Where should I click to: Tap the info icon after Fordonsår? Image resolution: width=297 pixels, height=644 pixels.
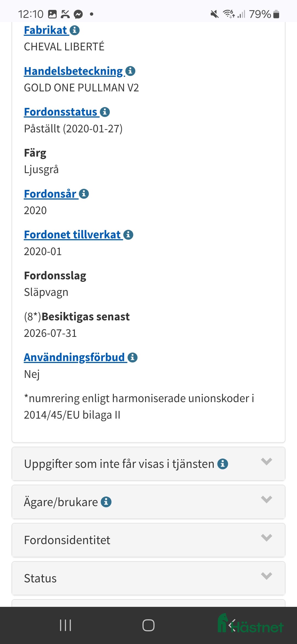click(x=84, y=194)
